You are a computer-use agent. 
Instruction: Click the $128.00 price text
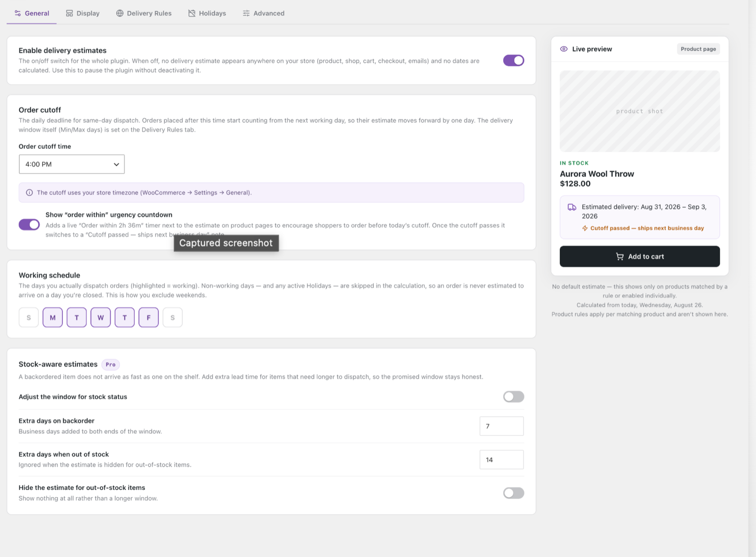point(575,184)
